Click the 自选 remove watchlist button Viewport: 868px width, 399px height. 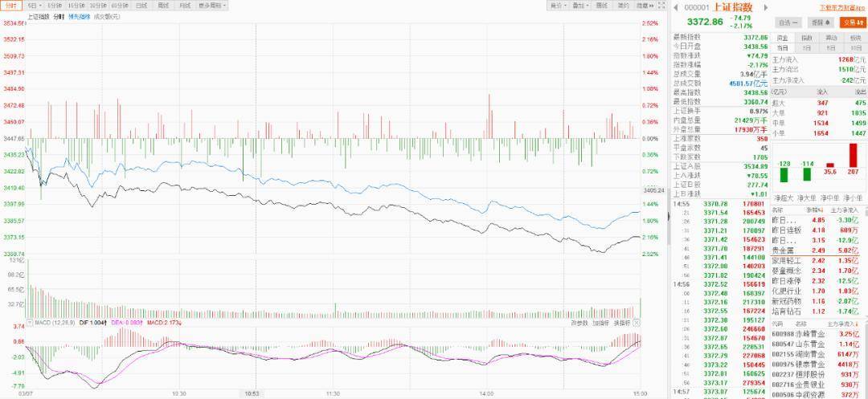click(788, 22)
